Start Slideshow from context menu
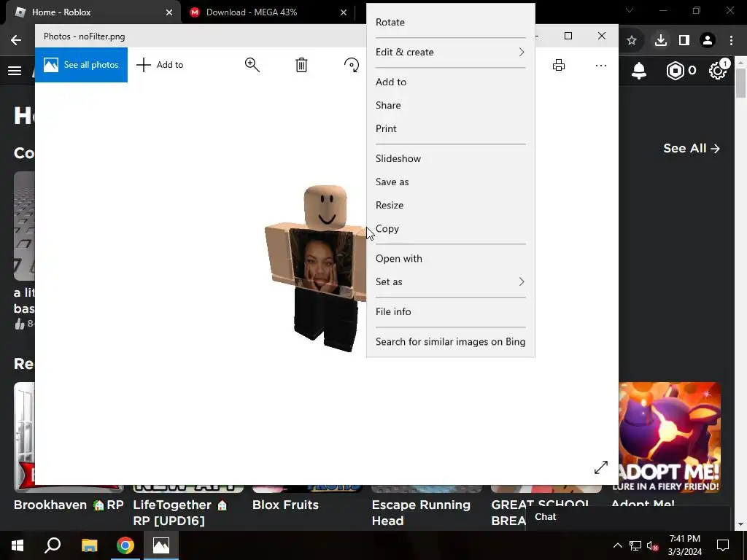 click(450, 158)
